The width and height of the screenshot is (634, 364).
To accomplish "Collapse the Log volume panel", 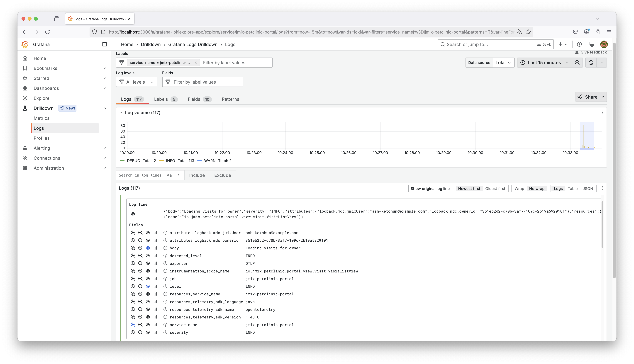I will point(121,112).
